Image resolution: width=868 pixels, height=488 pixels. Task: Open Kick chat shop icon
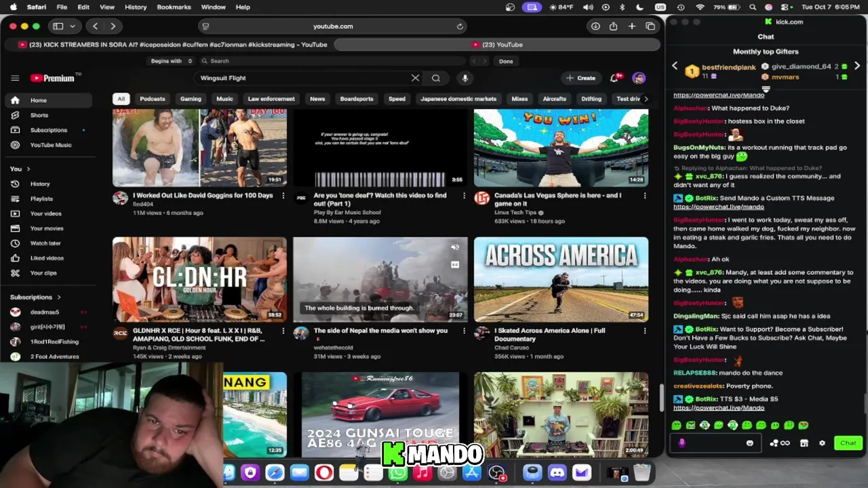coord(804,443)
